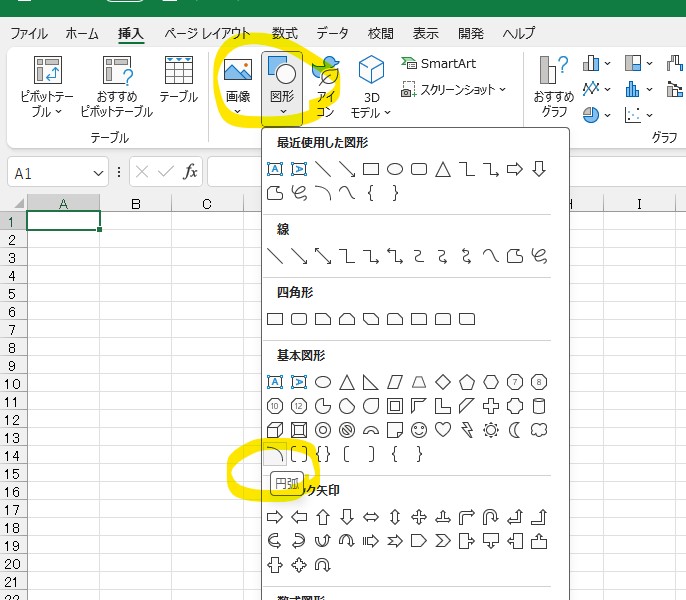The width and height of the screenshot is (686, 600).
Task: Insert the sun shape
Action: 491,430
